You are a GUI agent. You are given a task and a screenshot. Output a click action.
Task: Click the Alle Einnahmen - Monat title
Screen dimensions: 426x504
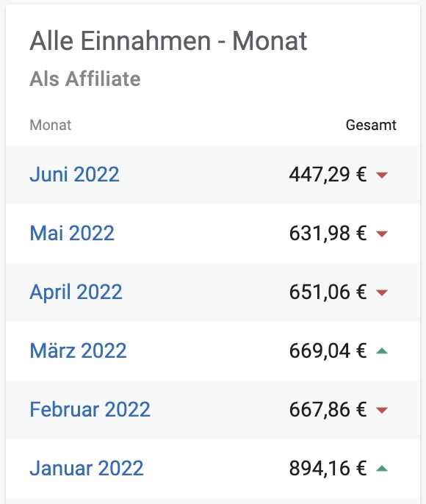click(x=168, y=41)
